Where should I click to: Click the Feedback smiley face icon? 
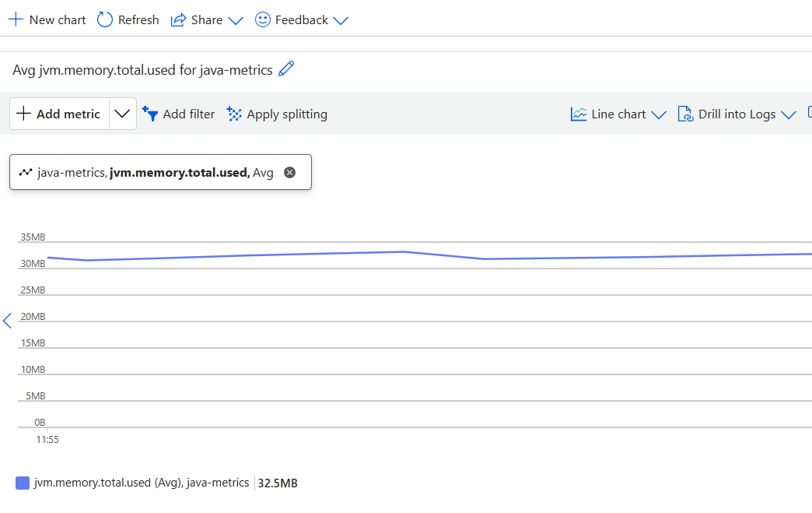tap(263, 20)
